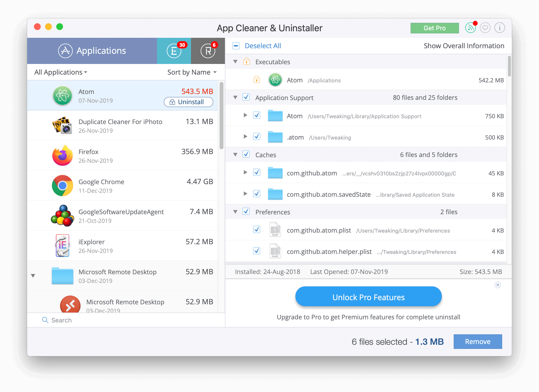The height and width of the screenshot is (392, 539).
Task: Uncheck the Preferences section checkbox
Action: click(x=246, y=212)
